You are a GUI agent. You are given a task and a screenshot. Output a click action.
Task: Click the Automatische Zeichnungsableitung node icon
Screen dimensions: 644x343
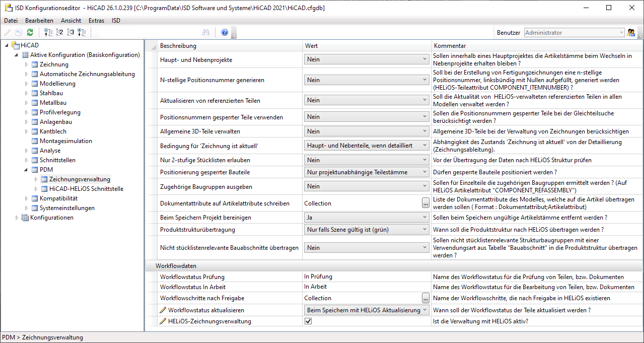click(x=35, y=74)
